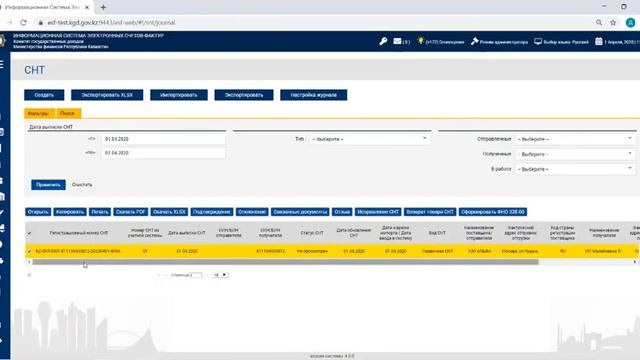Image resolution: width=640 pixels, height=360 pixels.
Task: Click the Вид СНТ column header
Action: (x=437, y=233)
